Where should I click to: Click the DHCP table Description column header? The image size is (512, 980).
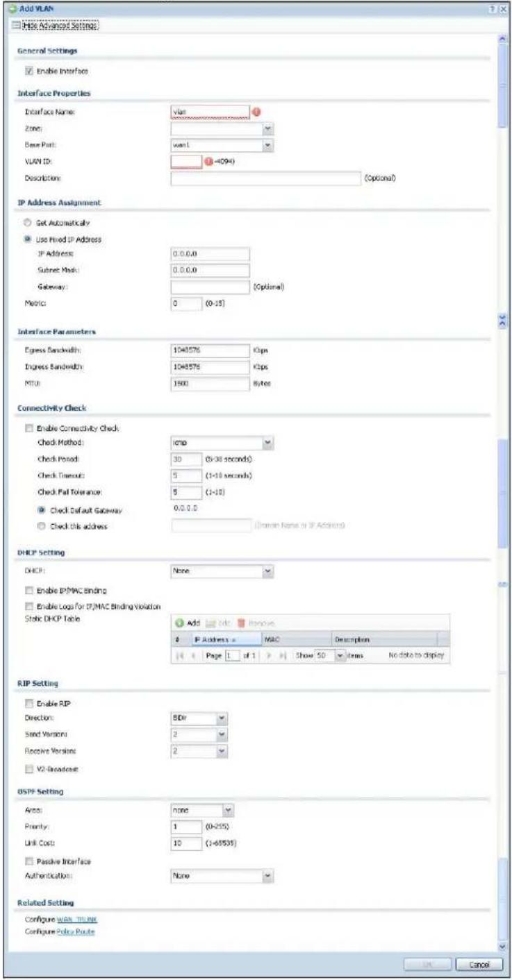pyautogui.click(x=384, y=639)
